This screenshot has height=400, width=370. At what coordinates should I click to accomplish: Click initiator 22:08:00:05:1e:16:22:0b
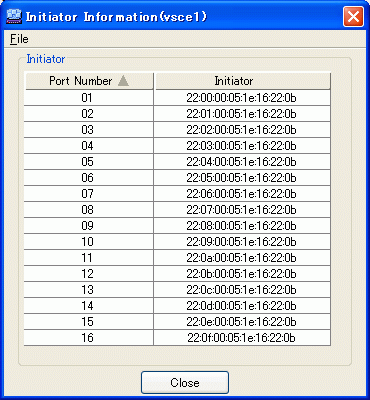click(242, 226)
